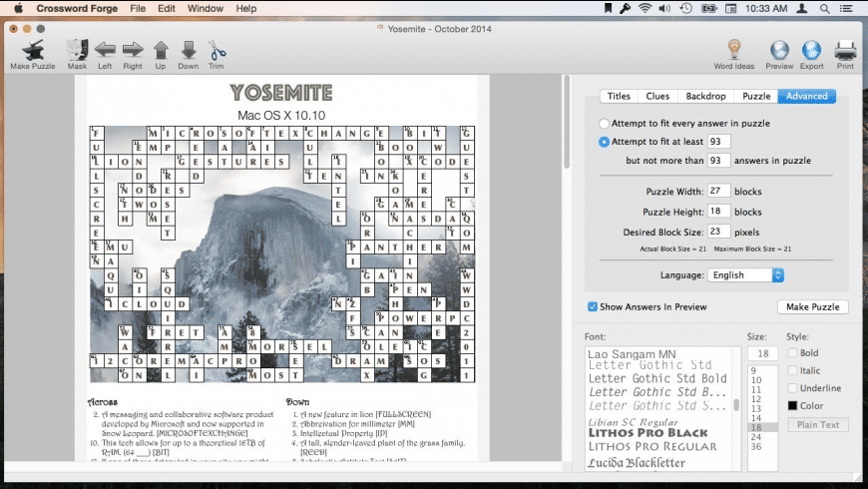Open the Language dropdown showing English
Image resolution: width=868 pixels, height=489 pixels.
pos(745,274)
